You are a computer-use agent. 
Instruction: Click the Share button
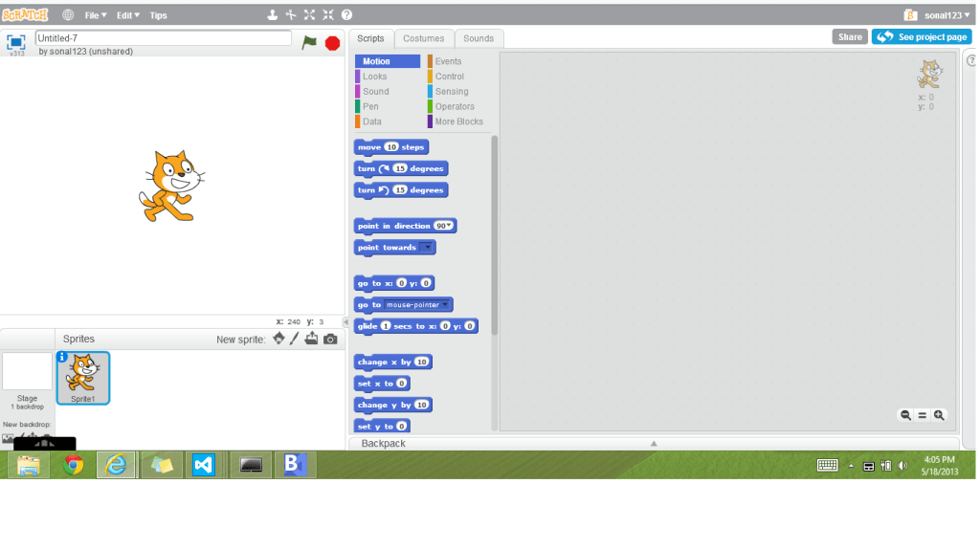pyautogui.click(x=849, y=37)
